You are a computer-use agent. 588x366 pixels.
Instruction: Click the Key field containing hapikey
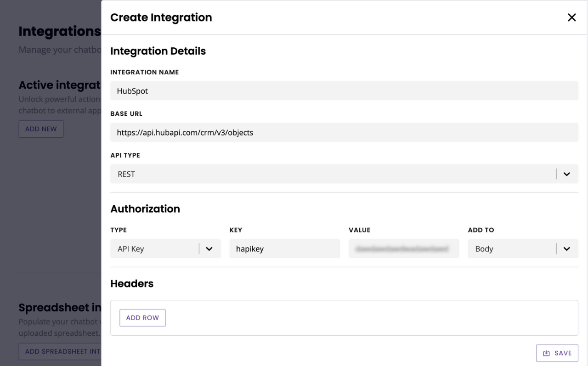285,249
